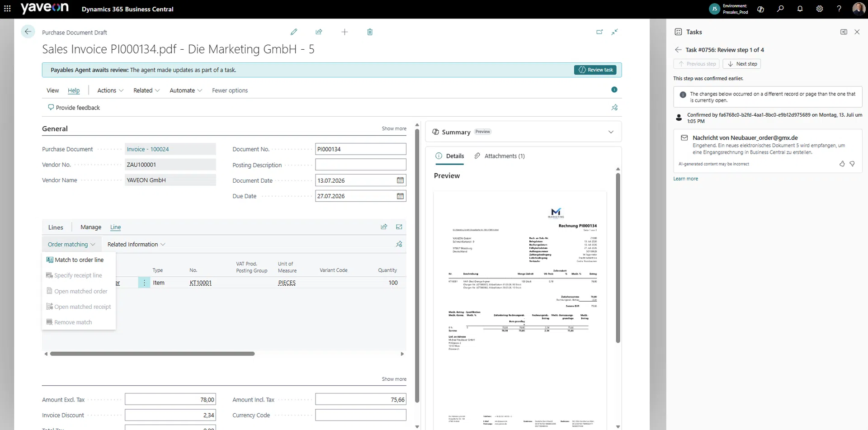Click the edit pencil icon
Screen dimensions: 868x430
(294, 32)
